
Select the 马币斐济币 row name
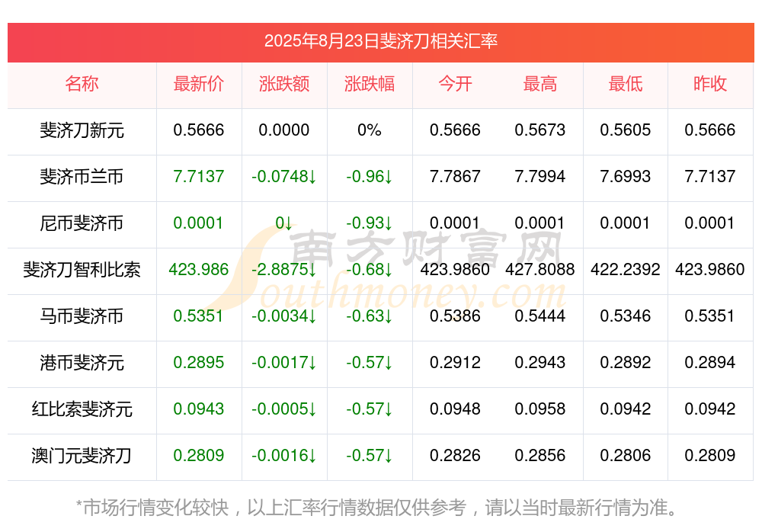coord(82,316)
